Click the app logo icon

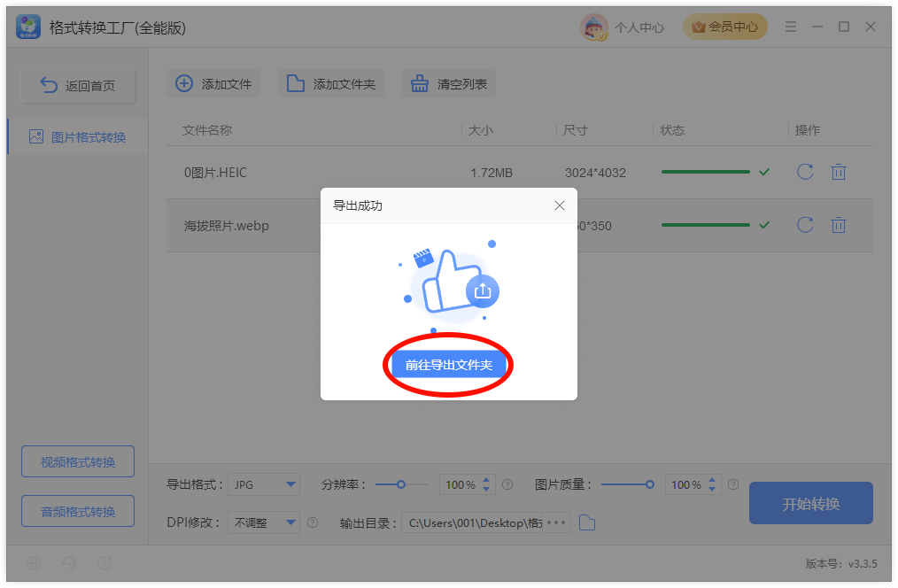[x=28, y=27]
